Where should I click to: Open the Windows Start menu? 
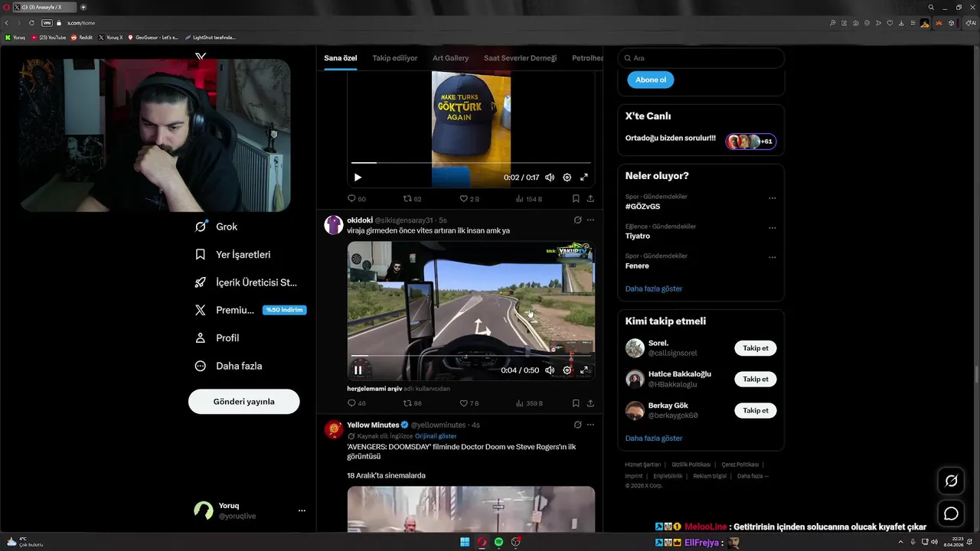(465, 542)
